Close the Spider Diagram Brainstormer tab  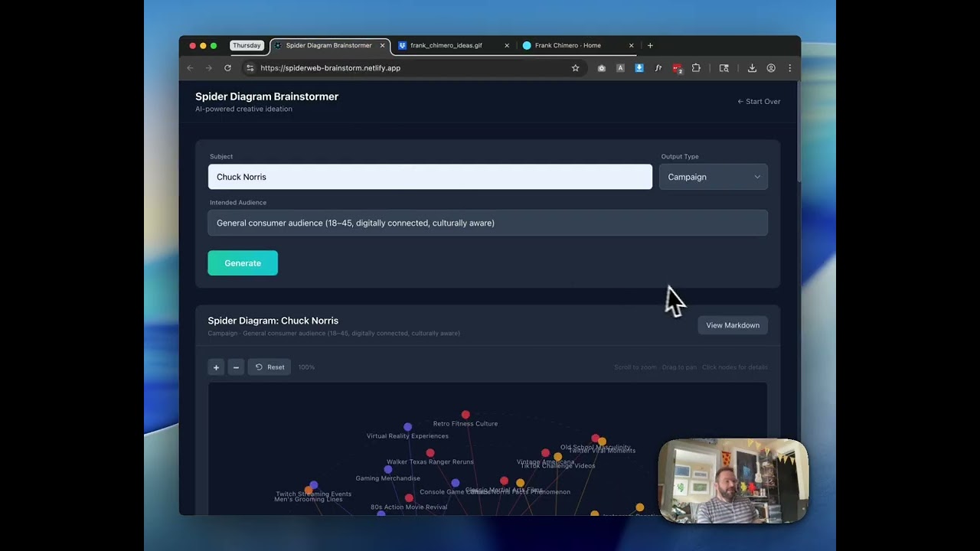tap(382, 45)
